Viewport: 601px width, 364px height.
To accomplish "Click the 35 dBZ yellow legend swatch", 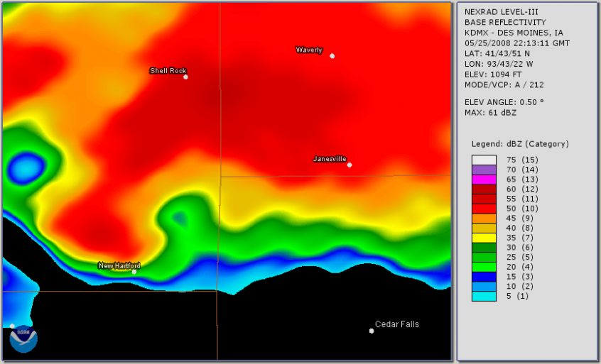I will (484, 238).
